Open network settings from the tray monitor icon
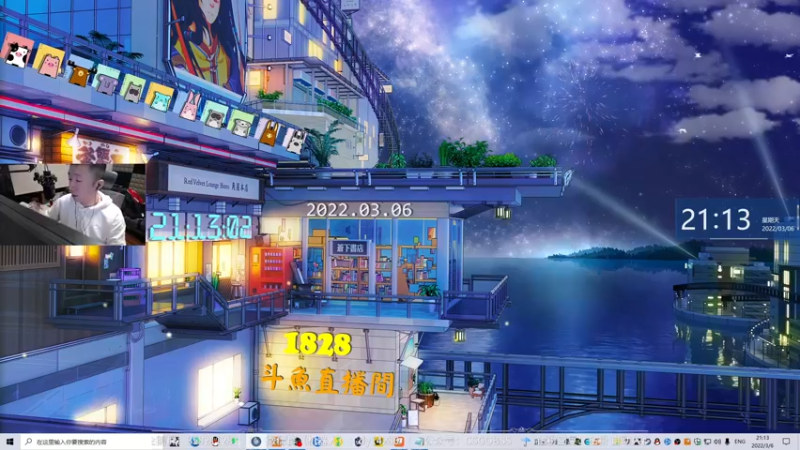Screen dimensions: 800x450 tap(708, 441)
